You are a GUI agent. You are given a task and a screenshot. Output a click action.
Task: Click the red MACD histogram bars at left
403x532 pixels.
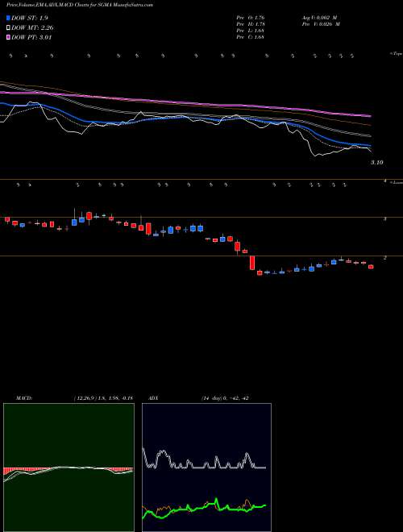pos(27,471)
